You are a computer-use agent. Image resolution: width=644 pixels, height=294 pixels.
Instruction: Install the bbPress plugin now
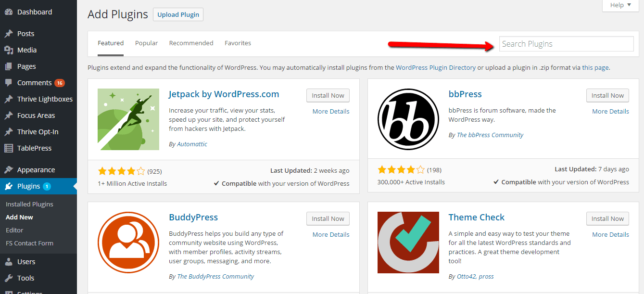click(608, 95)
